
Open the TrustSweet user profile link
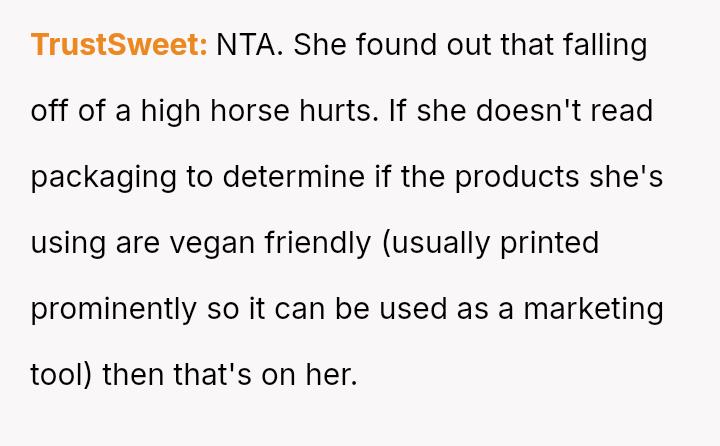coord(119,45)
